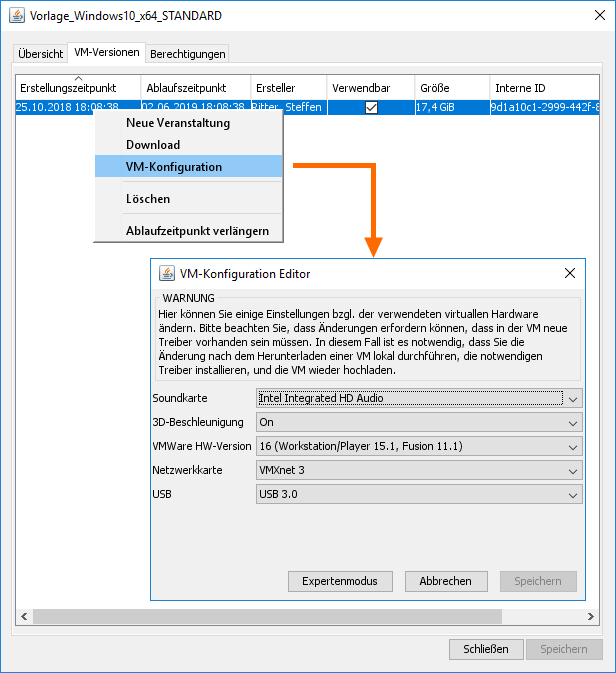Choose Neue Veranstaltung from context menu
Screen dimensions: 616x673
pyautogui.click(x=178, y=123)
